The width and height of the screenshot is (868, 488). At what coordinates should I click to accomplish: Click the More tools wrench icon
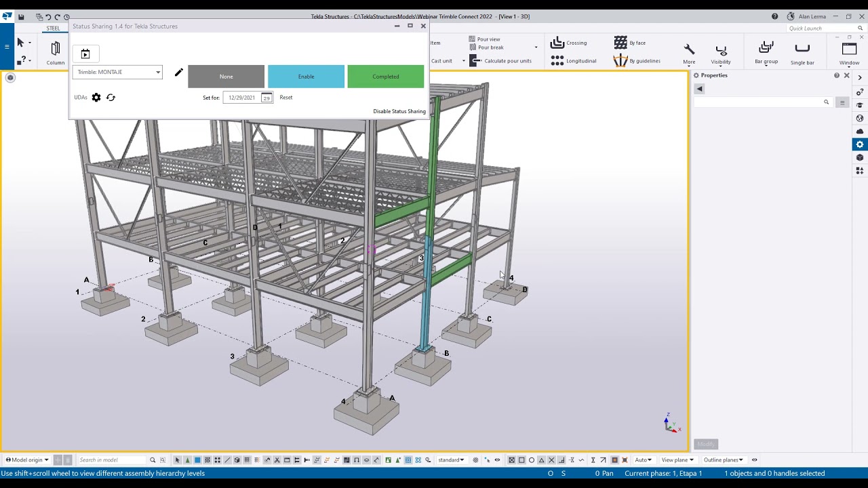[x=689, y=54]
